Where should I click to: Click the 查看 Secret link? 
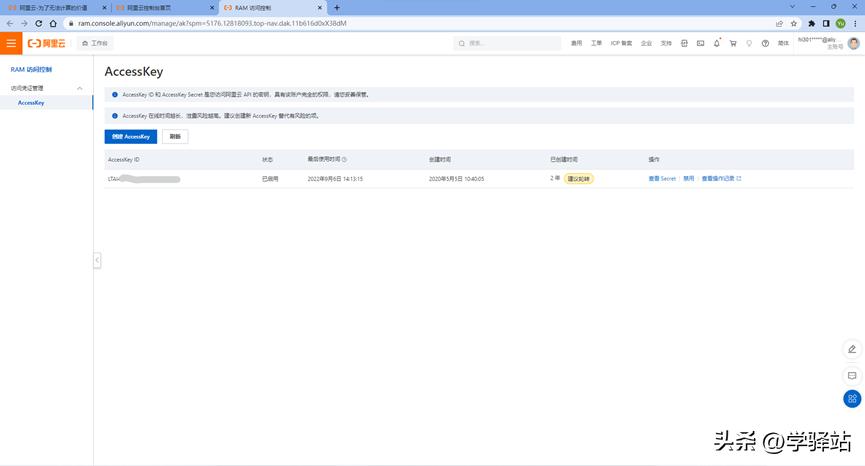(662, 178)
